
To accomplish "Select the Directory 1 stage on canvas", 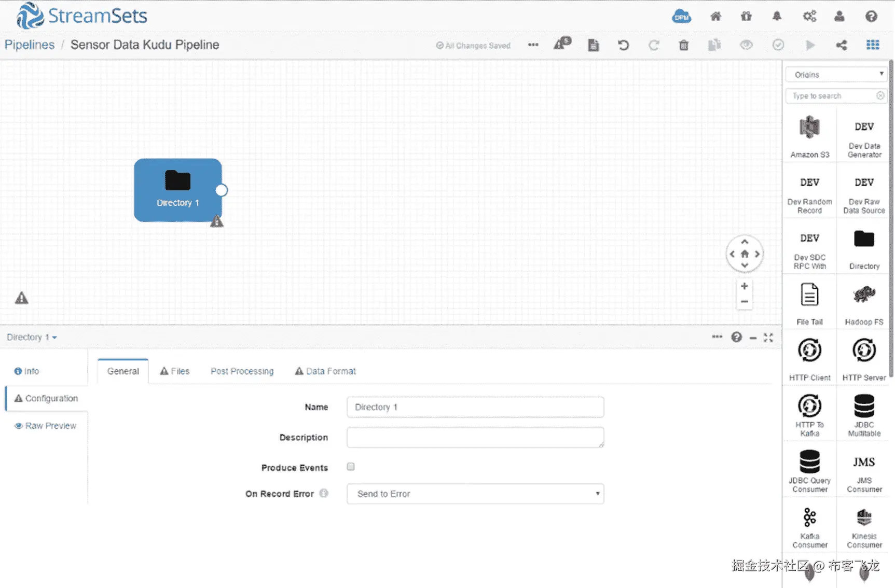I will 178,190.
